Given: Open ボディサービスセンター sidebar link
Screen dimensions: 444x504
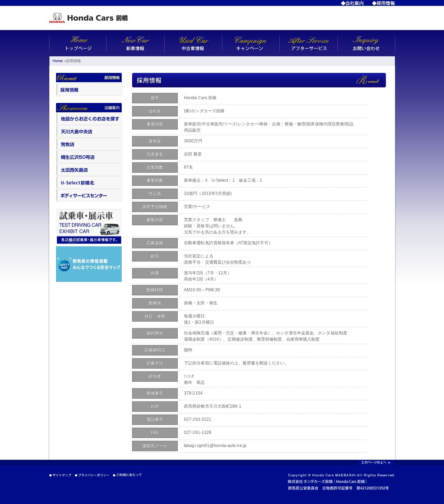Looking at the screenshot, I should pyautogui.click(x=89, y=196).
